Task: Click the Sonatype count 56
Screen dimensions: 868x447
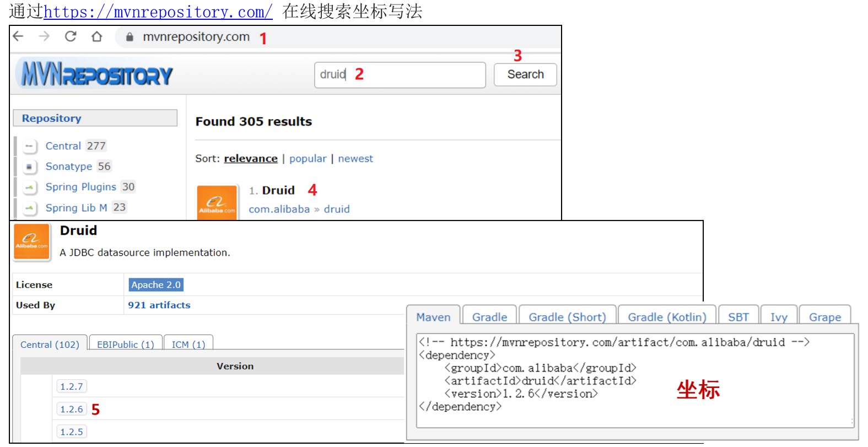Action: pos(104,166)
